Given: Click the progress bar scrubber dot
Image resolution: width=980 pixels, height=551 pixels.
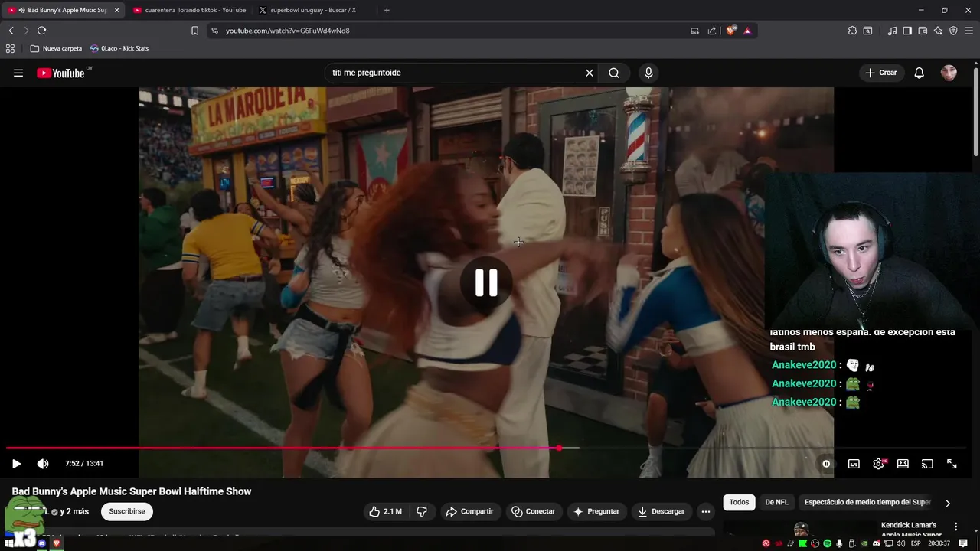Looking at the screenshot, I should click(x=560, y=448).
